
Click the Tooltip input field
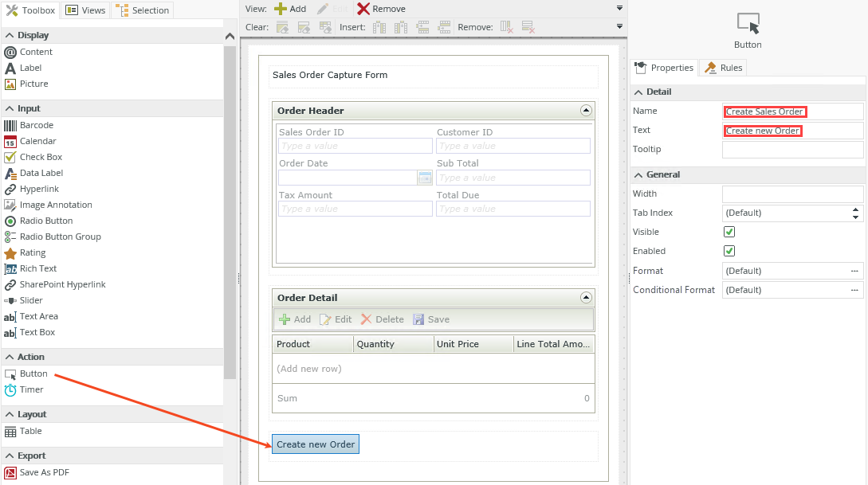click(792, 150)
